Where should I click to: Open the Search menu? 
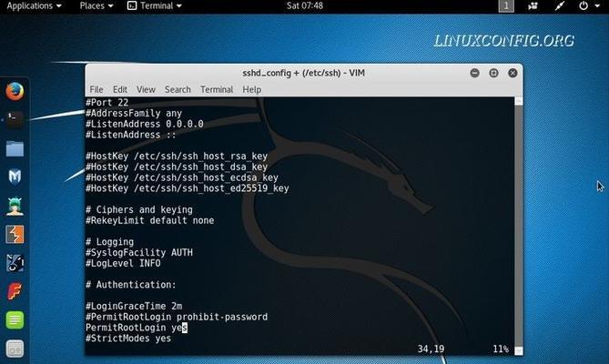178,90
